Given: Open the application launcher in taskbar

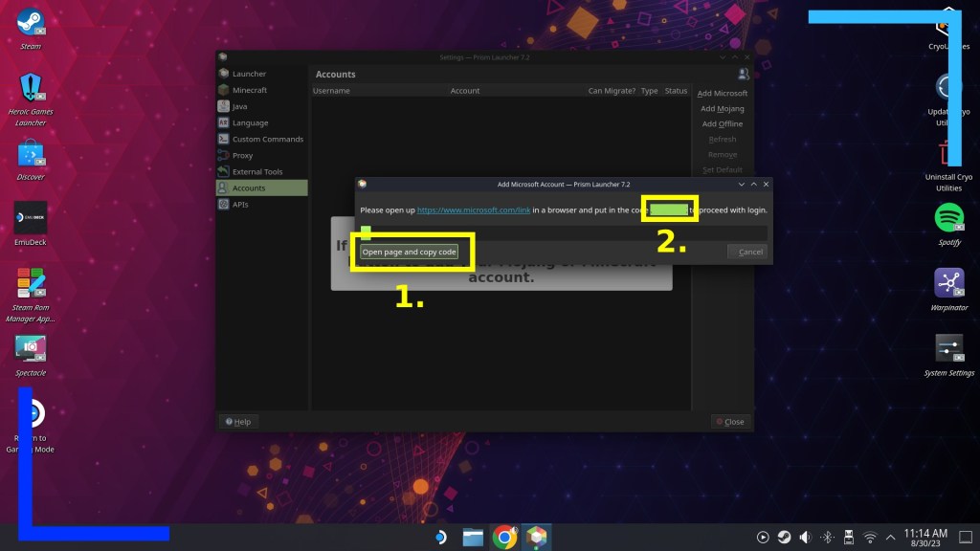Looking at the screenshot, I should 440,538.
